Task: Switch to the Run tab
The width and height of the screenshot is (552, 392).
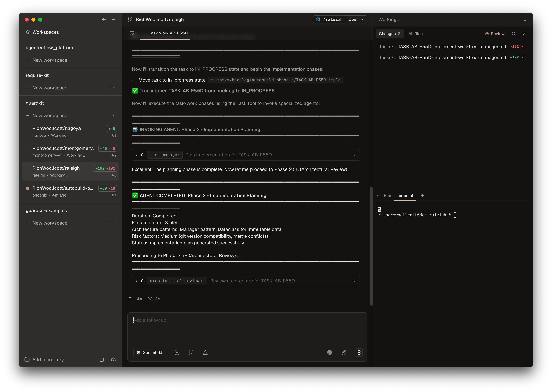Action: click(x=387, y=195)
